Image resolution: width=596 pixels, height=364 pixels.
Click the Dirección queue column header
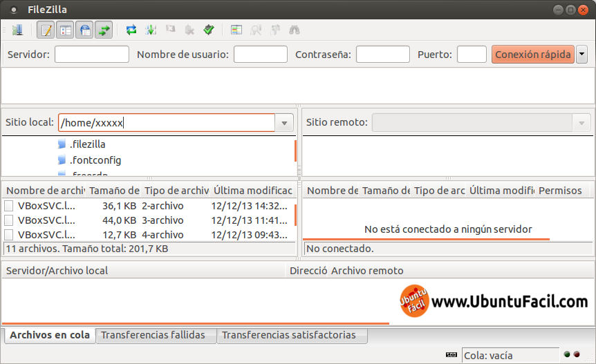point(307,271)
